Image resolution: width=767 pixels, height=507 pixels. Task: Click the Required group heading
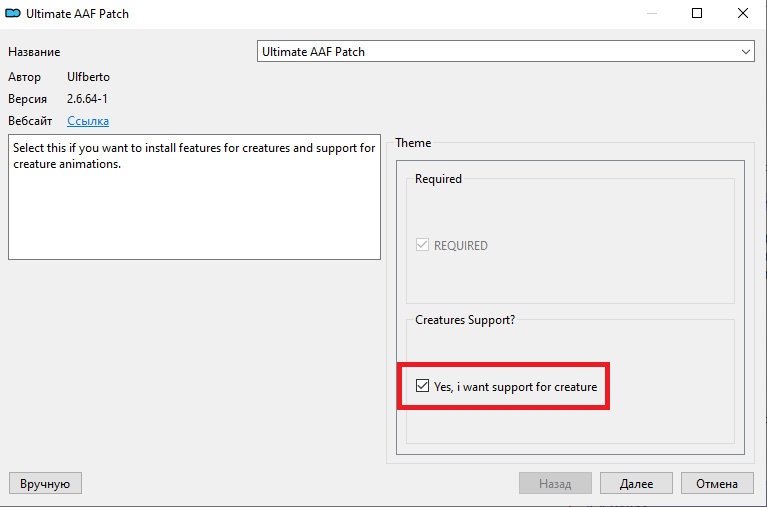coord(438,179)
